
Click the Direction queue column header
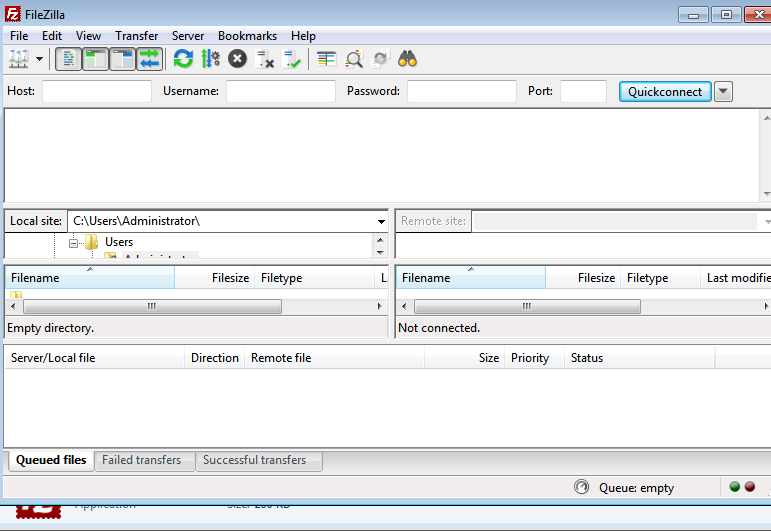[215, 358]
